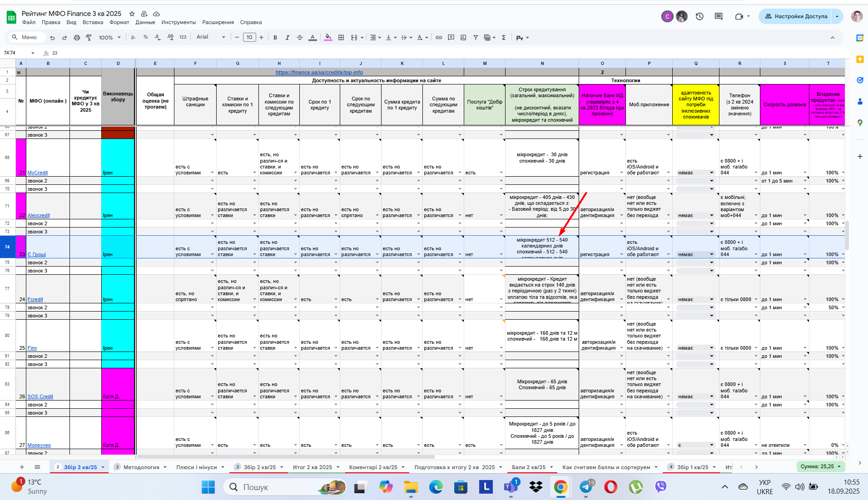
Task: Switch to the Методология sheet tab
Action: click(141, 467)
